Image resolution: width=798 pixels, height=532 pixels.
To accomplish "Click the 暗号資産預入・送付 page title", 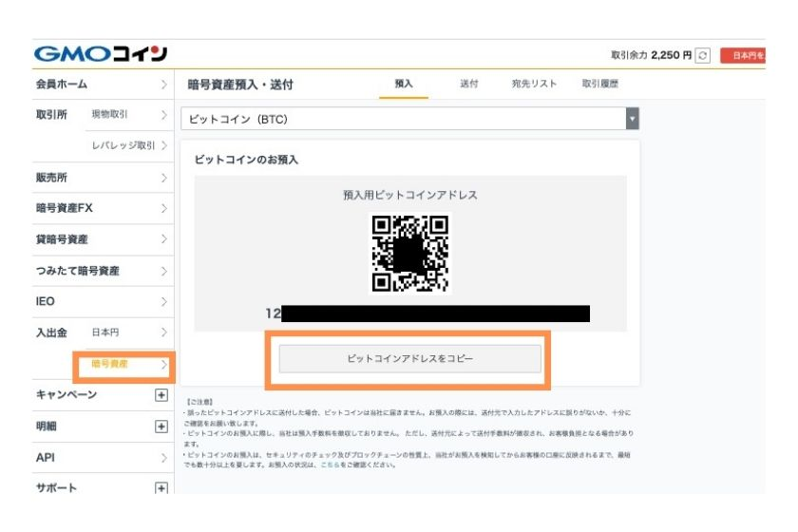I will (240, 85).
